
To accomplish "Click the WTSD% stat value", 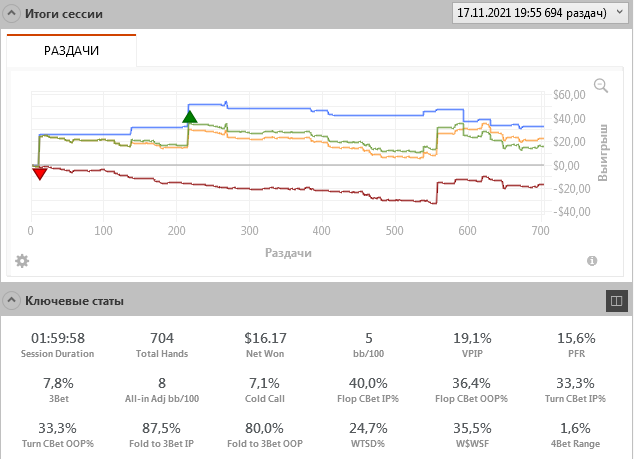I will tap(368, 427).
